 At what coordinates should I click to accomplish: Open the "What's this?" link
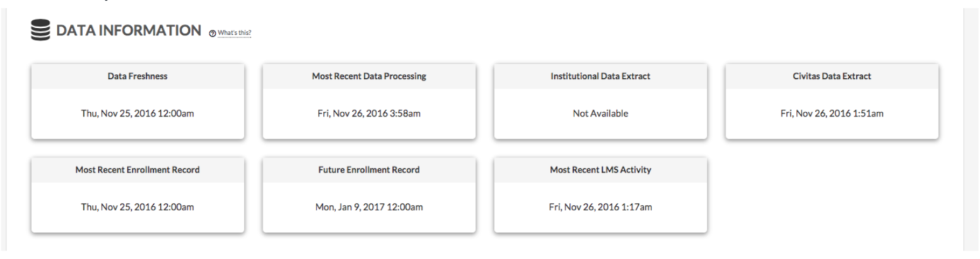(x=234, y=32)
